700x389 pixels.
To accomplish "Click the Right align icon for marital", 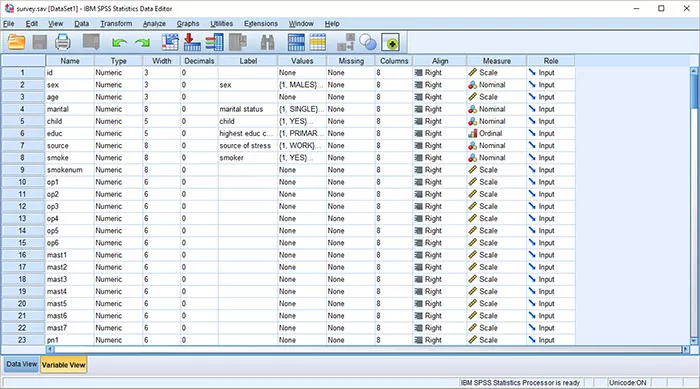I will click(418, 109).
